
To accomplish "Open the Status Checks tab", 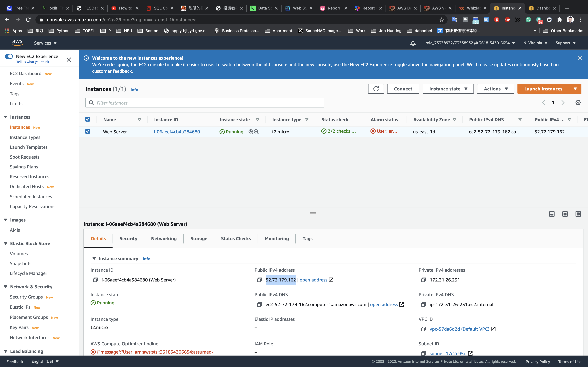I will point(236,239).
